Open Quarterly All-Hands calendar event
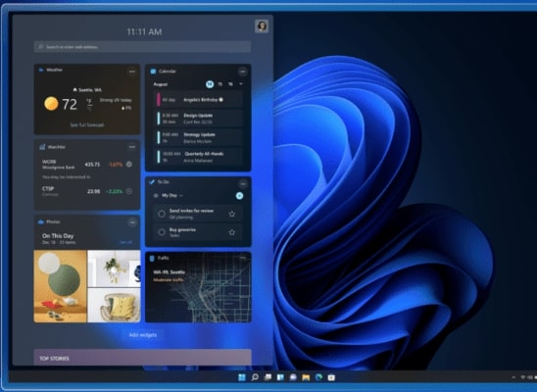This screenshot has height=392, width=537. [199, 157]
